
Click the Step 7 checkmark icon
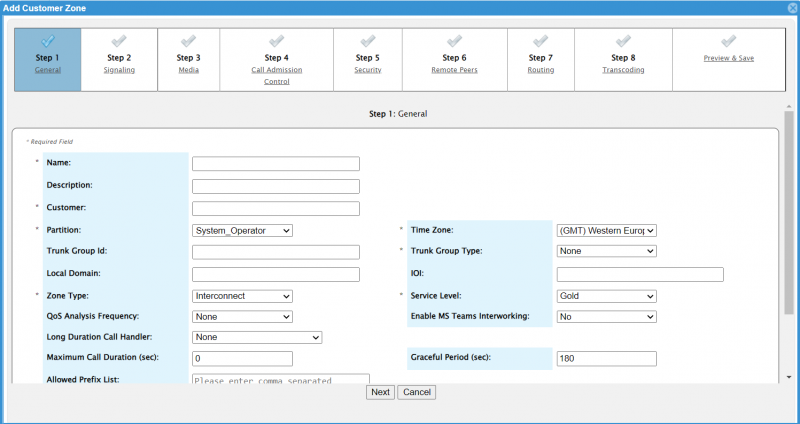coord(541,41)
